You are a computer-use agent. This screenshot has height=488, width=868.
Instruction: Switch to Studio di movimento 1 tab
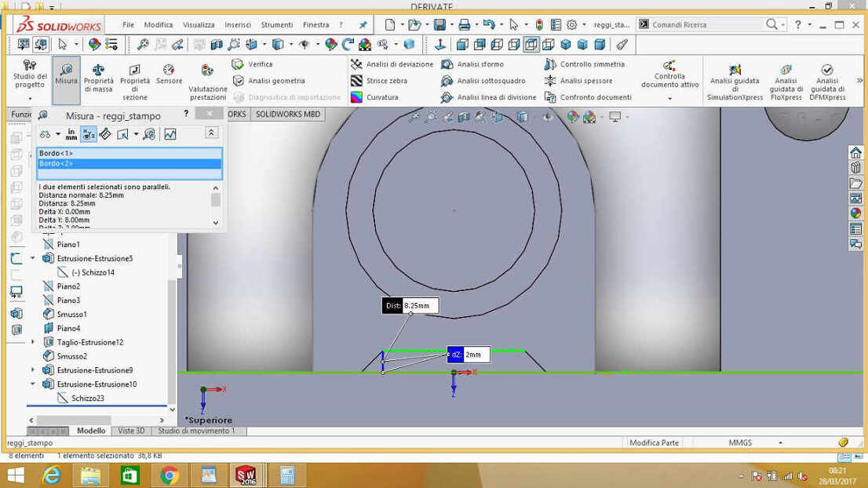click(x=196, y=431)
